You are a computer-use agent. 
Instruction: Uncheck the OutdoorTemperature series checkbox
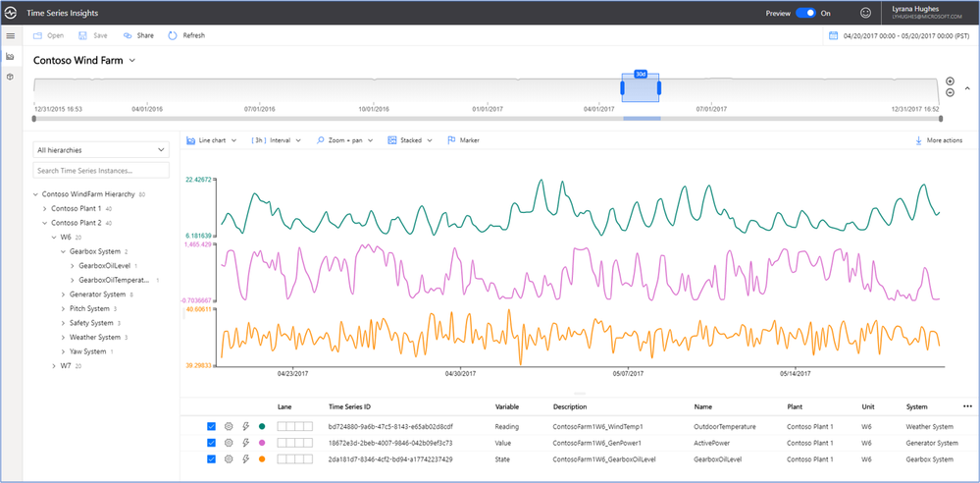pos(211,426)
